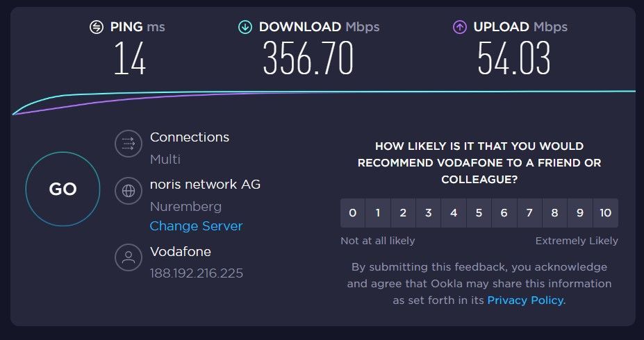This screenshot has height=340, width=644.
Task: Click the 356.70 download speed result
Action: 308,59
